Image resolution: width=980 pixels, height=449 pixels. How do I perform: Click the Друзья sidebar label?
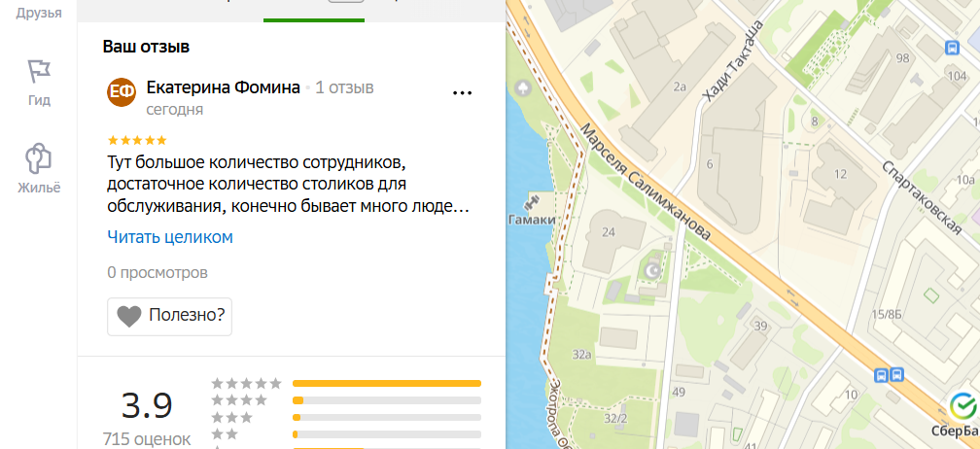pyautogui.click(x=39, y=13)
